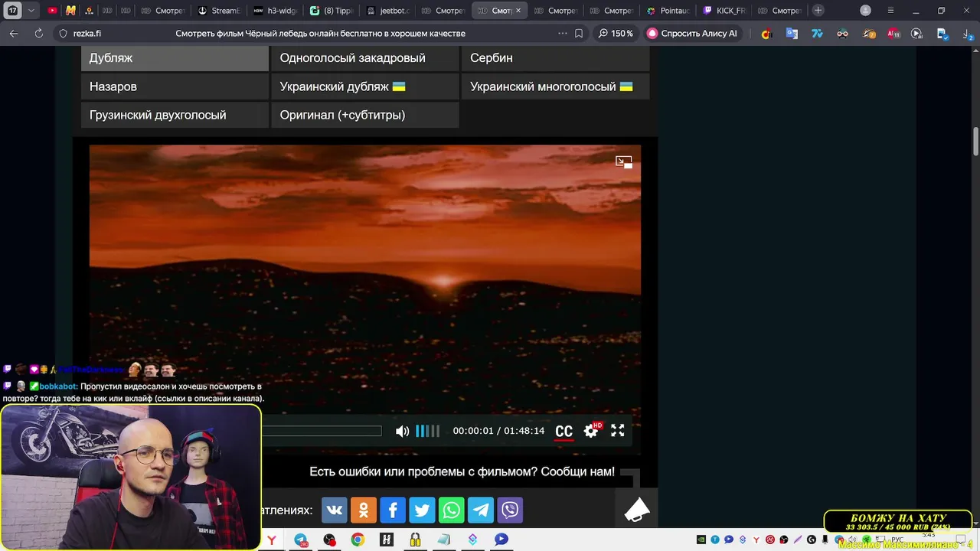Toggle CC subtitles in the player
The image size is (980, 551).
point(563,432)
